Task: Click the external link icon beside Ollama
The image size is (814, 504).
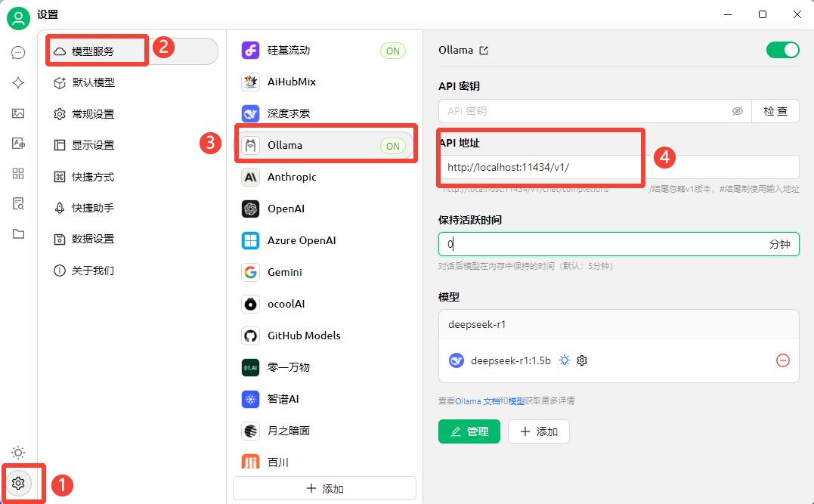Action: pyautogui.click(x=484, y=51)
